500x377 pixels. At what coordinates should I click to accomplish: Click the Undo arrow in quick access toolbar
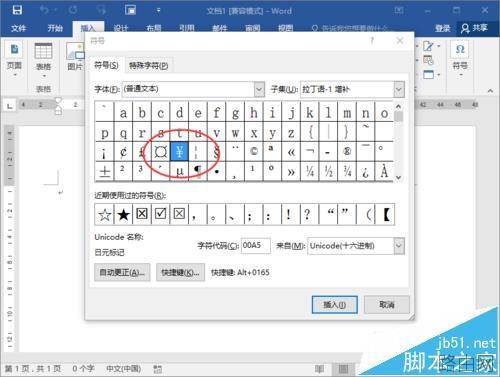tap(44, 10)
